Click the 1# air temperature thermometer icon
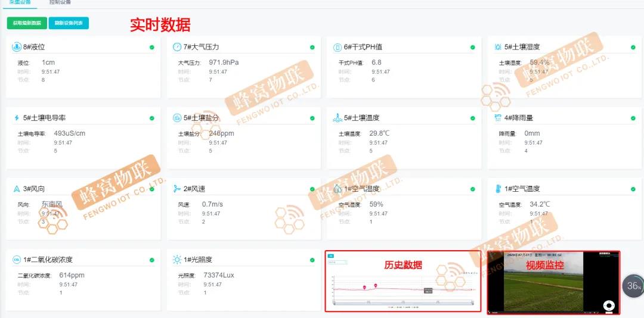The image size is (644, 318). [x=498, y=189]
